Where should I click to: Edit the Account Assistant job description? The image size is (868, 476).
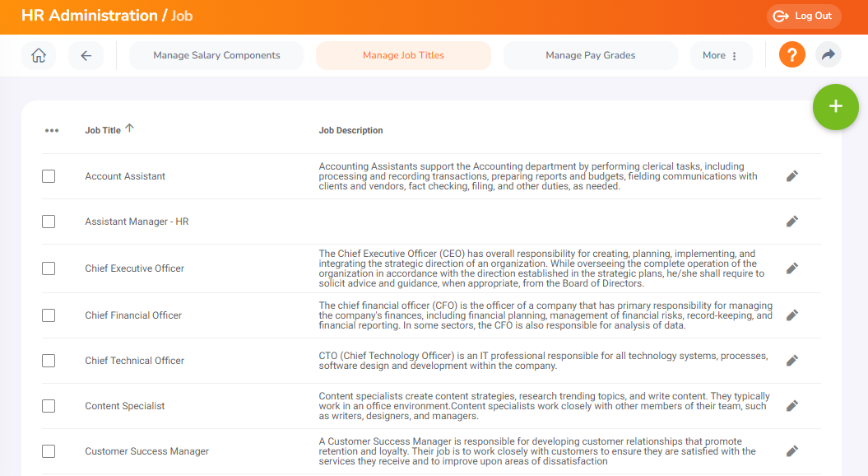pyautogui.click(x=791, y=175)
